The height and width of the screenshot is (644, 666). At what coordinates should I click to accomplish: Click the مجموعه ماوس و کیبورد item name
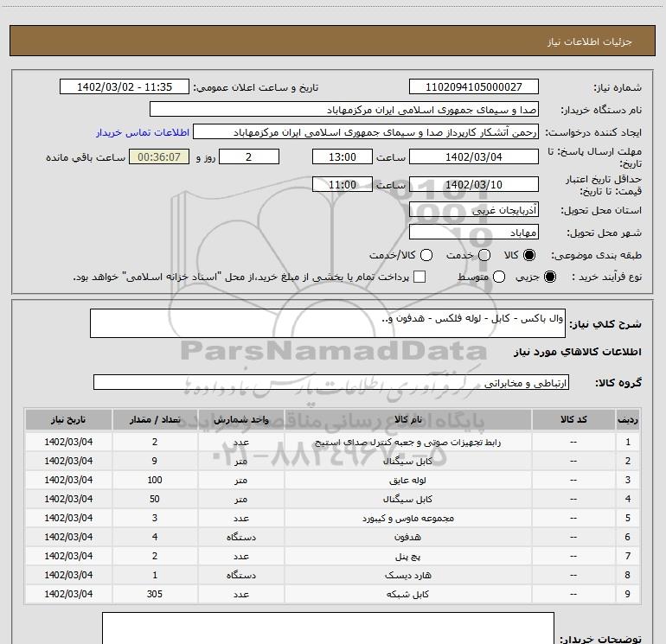tap(407, 519)
